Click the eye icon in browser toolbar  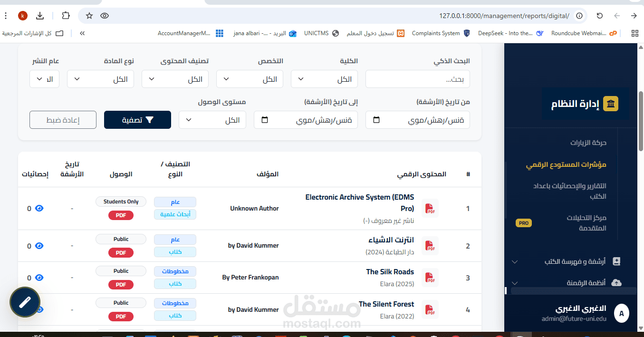[105, 16]
